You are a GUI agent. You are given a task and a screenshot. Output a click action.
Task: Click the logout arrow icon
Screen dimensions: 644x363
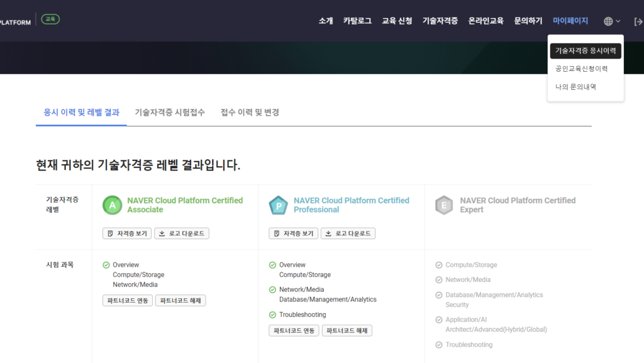click(638, 21)
